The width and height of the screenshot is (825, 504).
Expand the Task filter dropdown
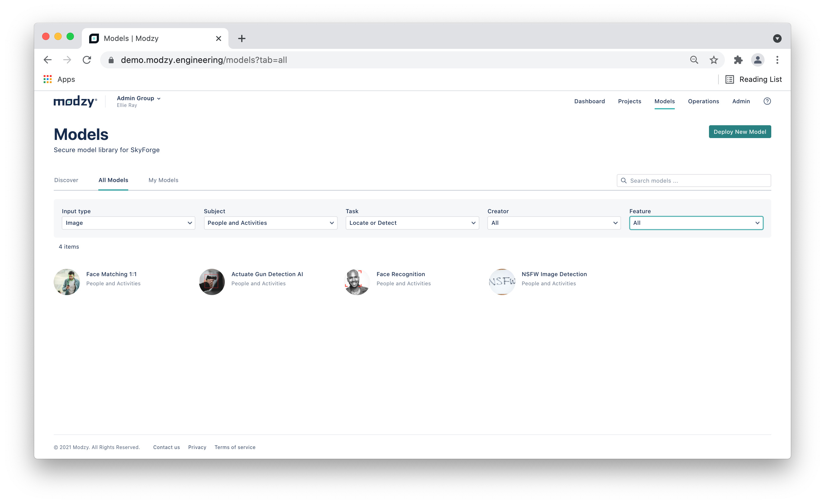click(412, 223)
